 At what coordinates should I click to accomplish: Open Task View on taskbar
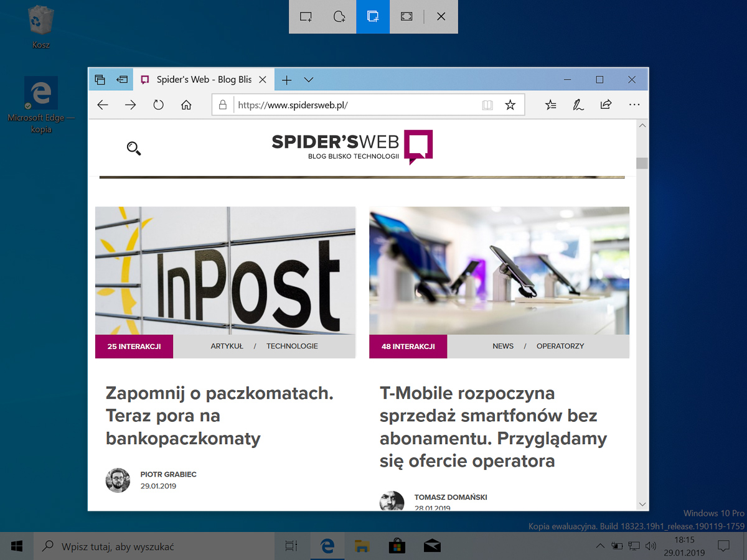[x=291, y=546]
